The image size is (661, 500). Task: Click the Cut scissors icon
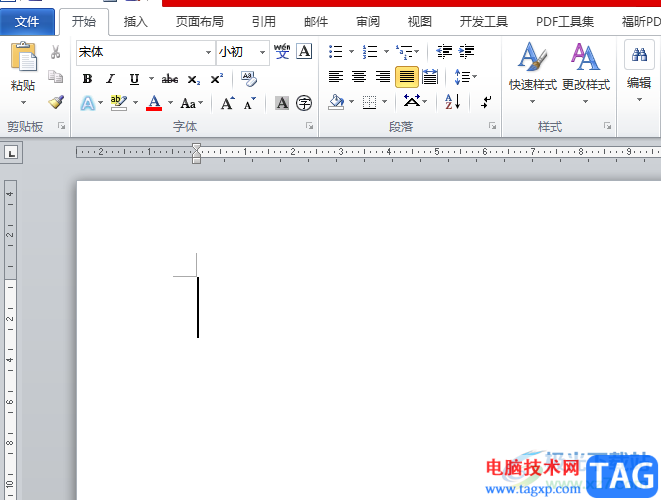coord(55,52)
